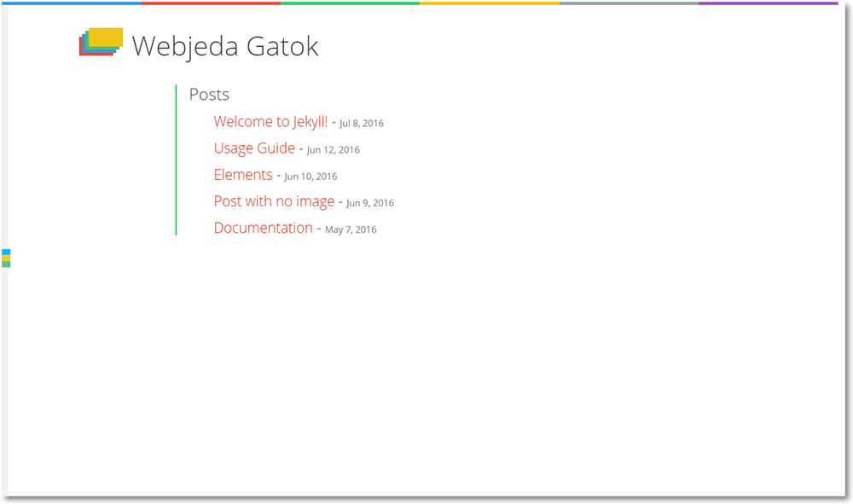Click the Webjeda Gatok site title
The image size is (853, 504).
[x=226, y=47]
